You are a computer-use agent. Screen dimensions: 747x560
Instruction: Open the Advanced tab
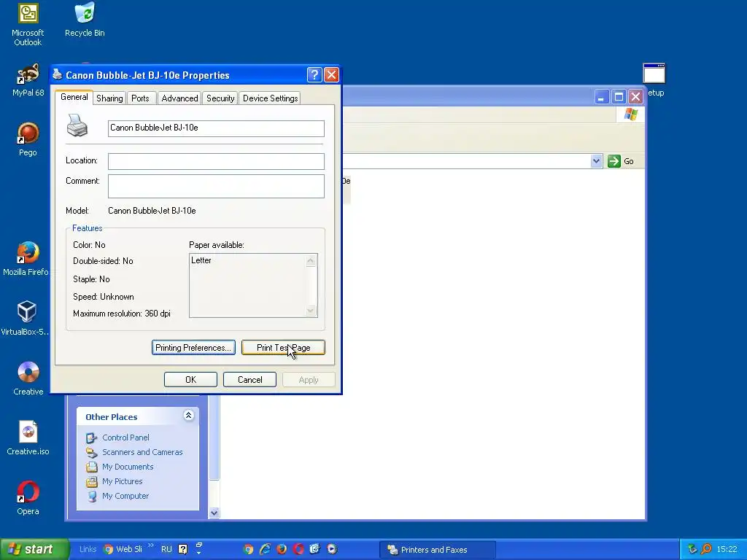pyautogui.click(x=179, y=98)
